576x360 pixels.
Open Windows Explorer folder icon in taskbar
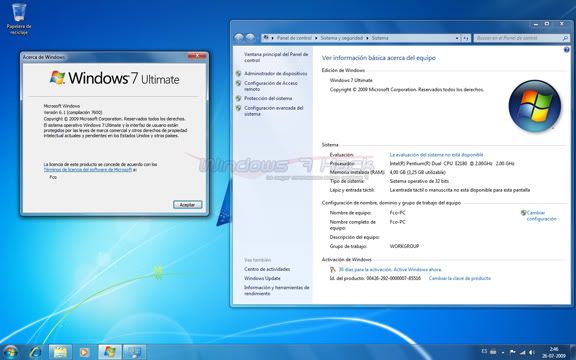tap(60, 353)
